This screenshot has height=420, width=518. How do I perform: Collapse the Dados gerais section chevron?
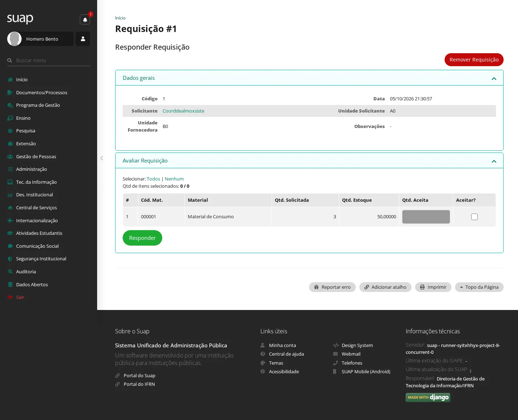(x=494, y=78)
